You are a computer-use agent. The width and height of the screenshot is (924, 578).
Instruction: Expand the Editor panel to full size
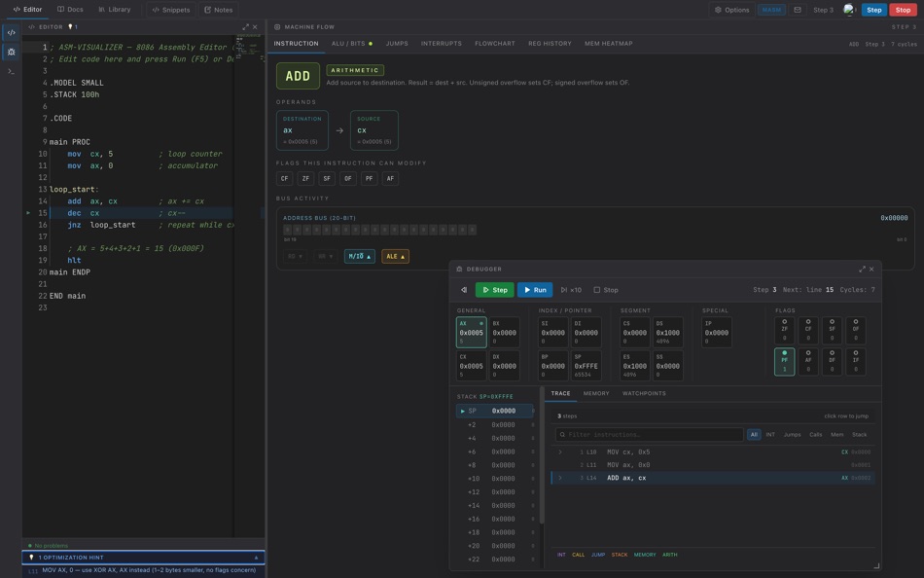pyautogui.click(x=246, y=27)
